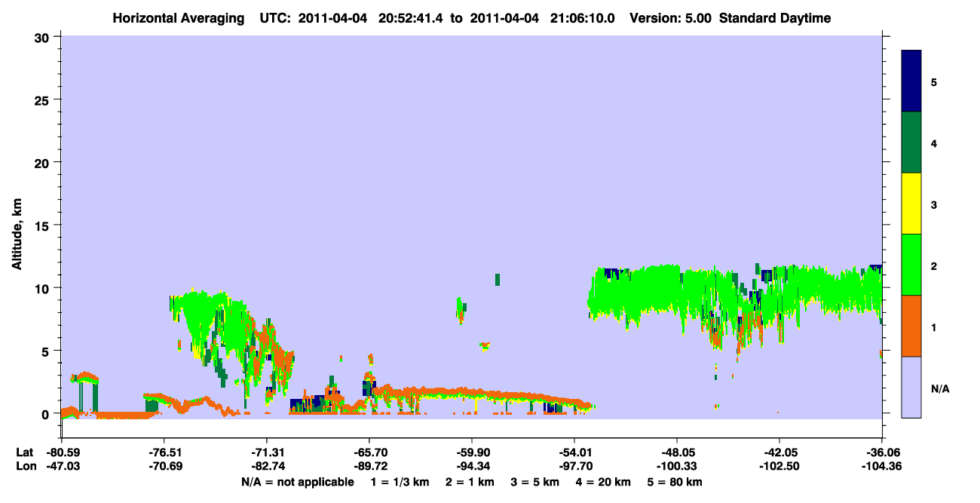Click the yellow level 3 color swatch
The image size is (980, 503).
click(911, 203)
